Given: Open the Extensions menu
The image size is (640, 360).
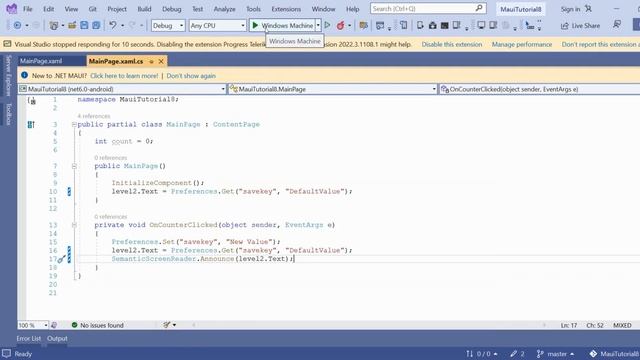Looking at the screenshot, I should [x=286, y=9].
